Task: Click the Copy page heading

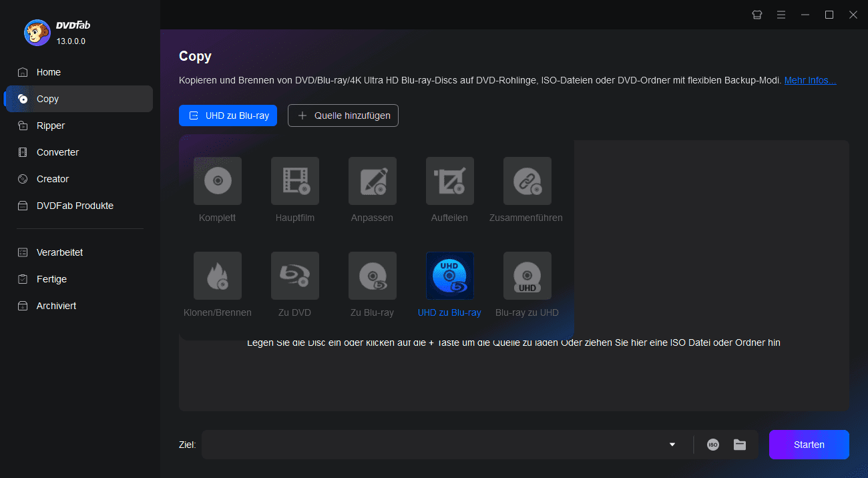Action: tap(195, 56)
